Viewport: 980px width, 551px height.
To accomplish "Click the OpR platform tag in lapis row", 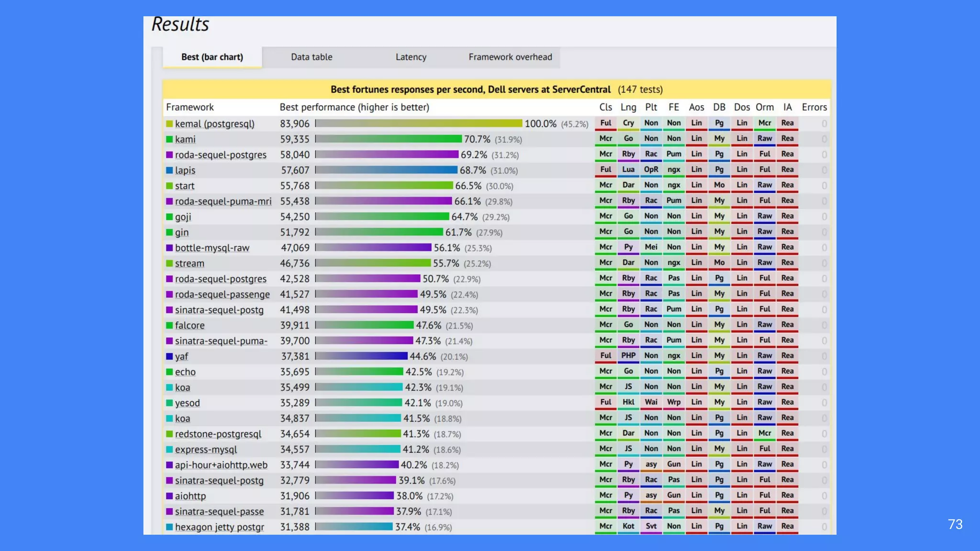I will pyautogui.click(x=651, y=169).
